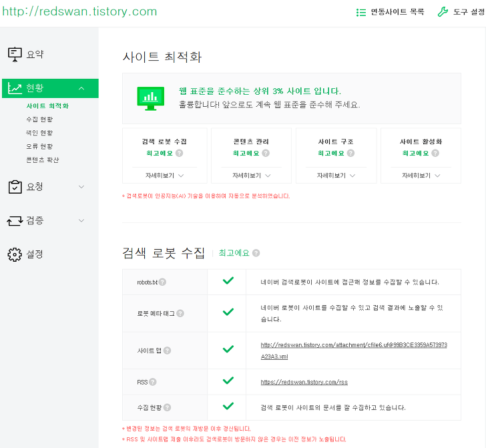Viewport: 486px width, 448px height.
Task: Click the 웹 표준을 준수하는 상위 3% headline
Action: coord(260,91)
